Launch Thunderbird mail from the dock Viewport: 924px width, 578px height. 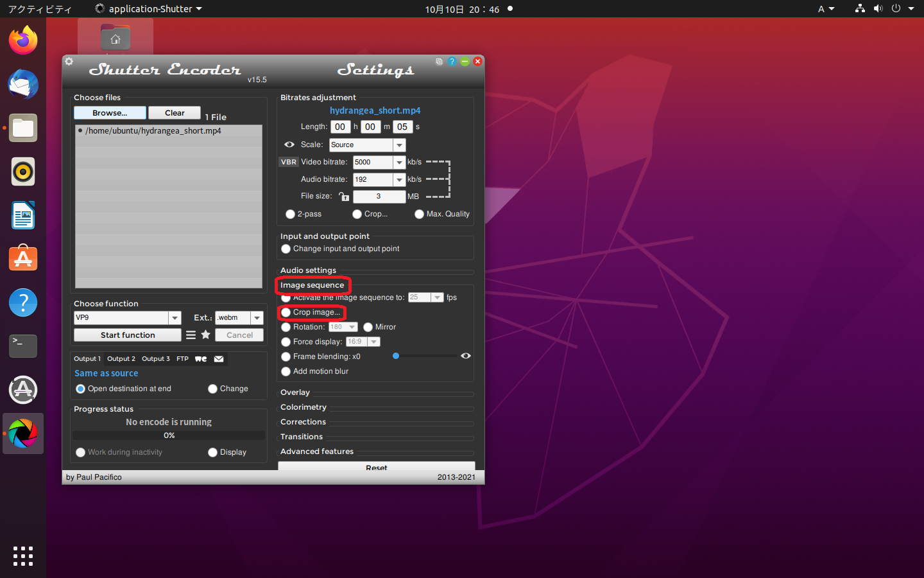coord(23,84)
